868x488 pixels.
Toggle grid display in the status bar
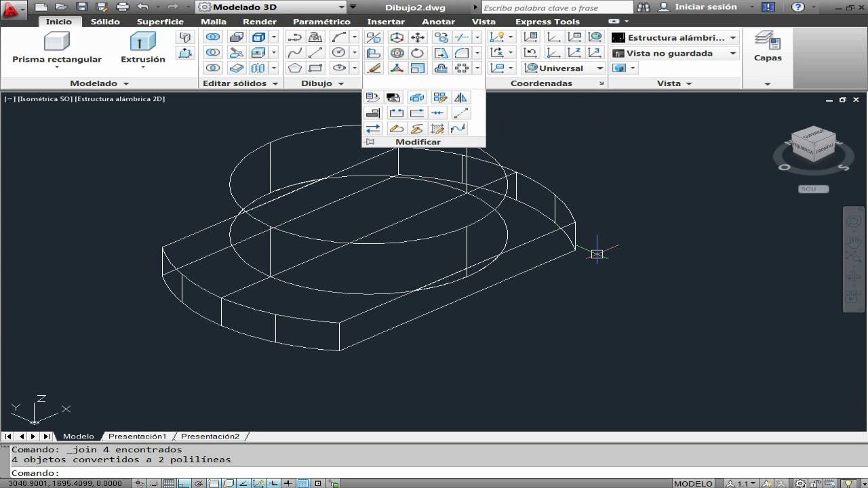tap(170, 483)
